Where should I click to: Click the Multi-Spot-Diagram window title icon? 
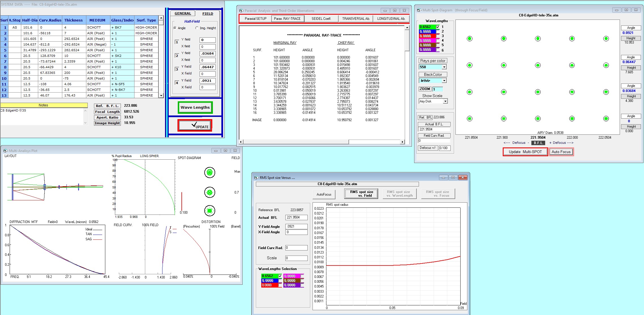pos(419,10)
